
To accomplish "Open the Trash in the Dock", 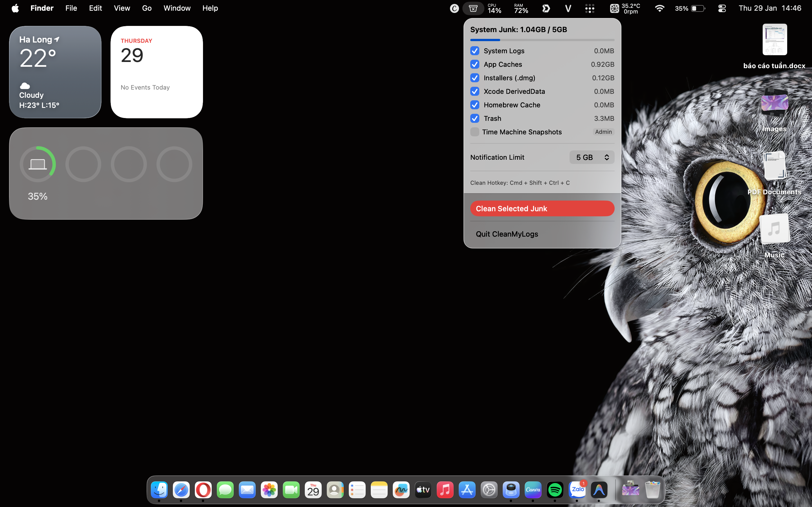I will tap(652, 490).
